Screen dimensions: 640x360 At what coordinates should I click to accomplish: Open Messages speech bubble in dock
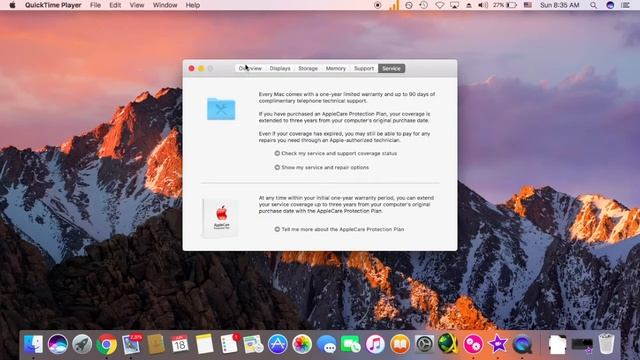(x=327, y=344)
